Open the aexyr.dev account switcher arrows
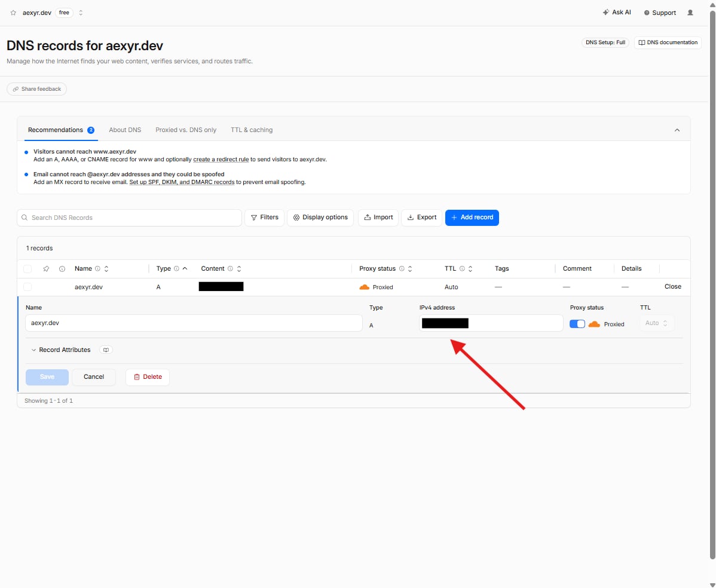 pyautogui.click(x=81, y=13)
